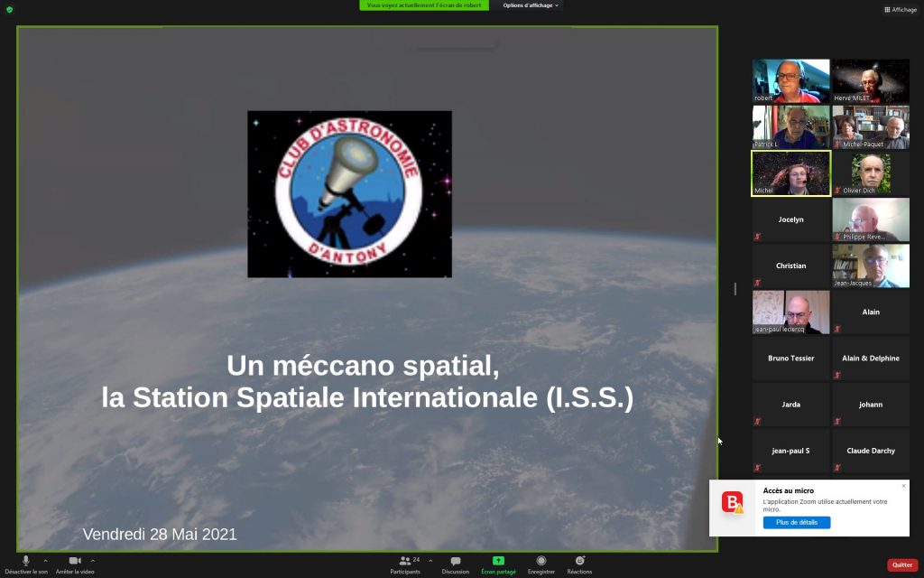Click muted mic icon on jean-paul S tile

pyautogui.click(x=757, y=468)
